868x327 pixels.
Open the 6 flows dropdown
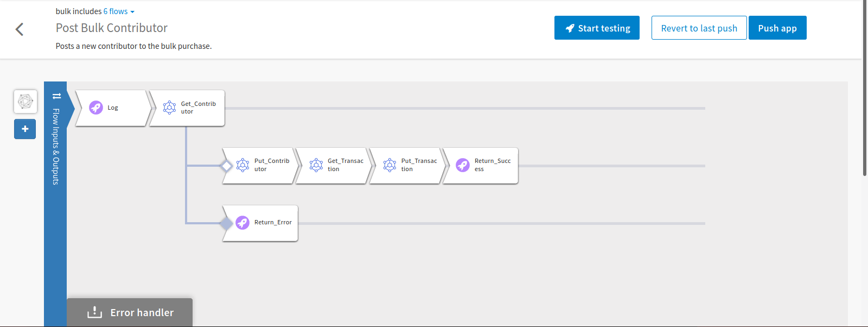pos(118,11)
